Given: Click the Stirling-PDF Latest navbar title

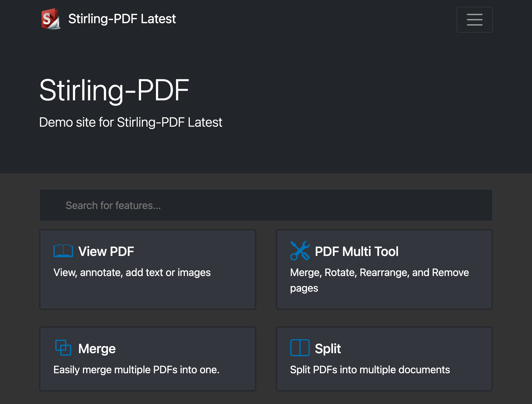Looking at the screenshot, I should 122,19.
